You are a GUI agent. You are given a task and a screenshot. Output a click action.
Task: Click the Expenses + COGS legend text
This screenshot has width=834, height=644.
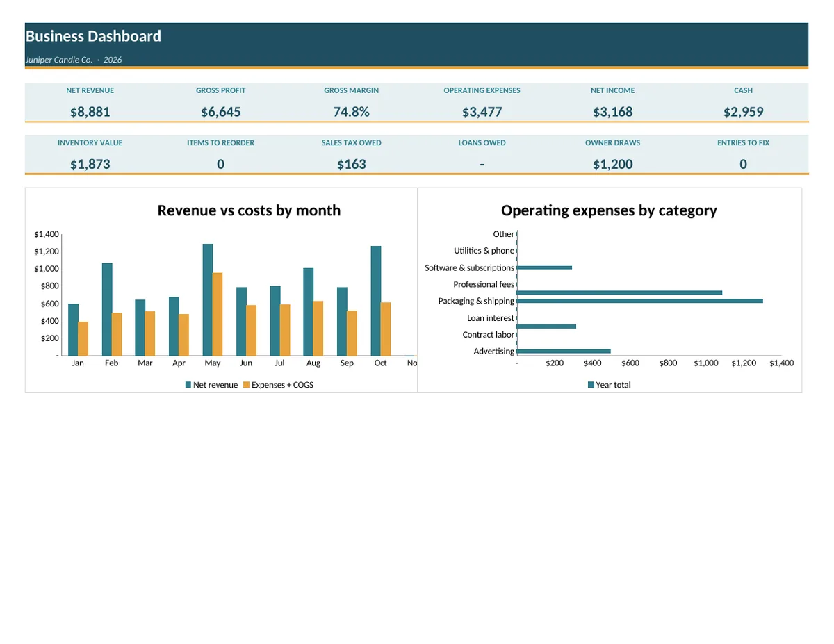click(x=282, y=385)
